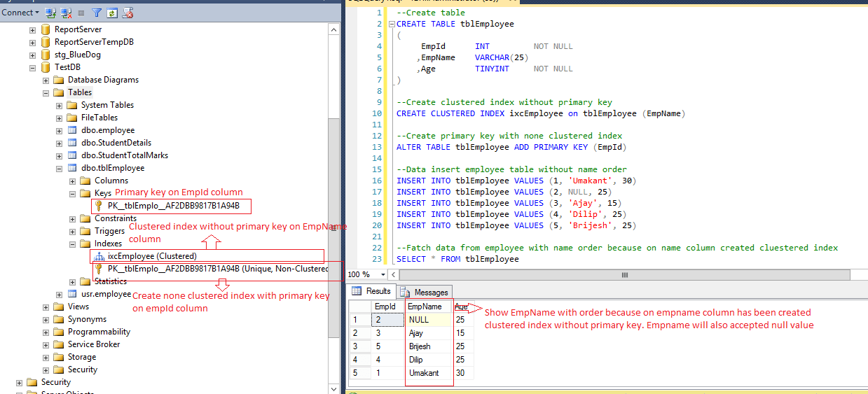Select the dbo.StudentDetails table label

pyautogui.click(x=116, y=143)
